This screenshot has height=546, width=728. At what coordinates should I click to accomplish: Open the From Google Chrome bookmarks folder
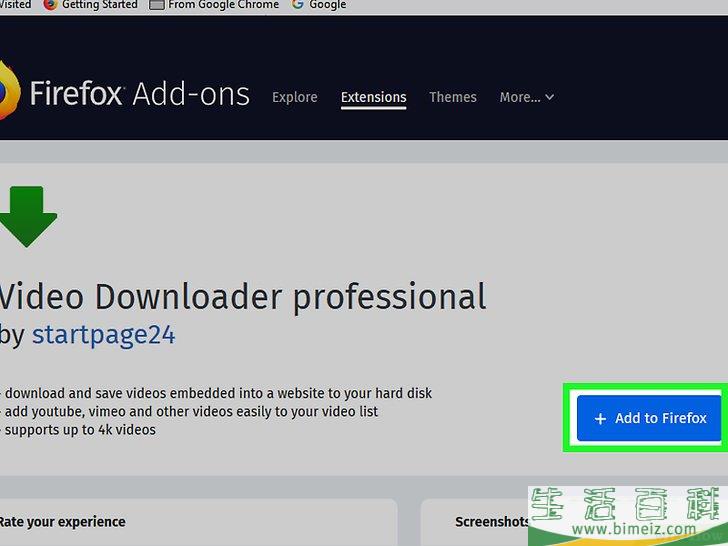tap(214, 5)
